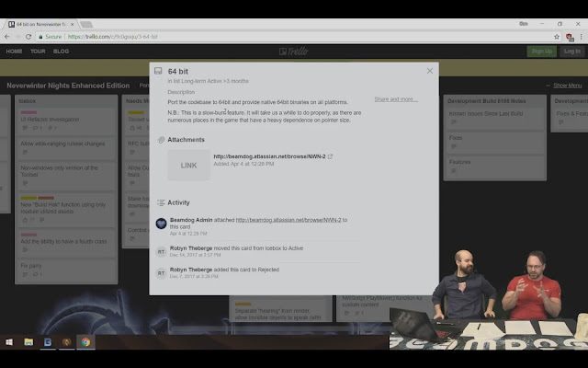Click 'Dec 7, 2017' activity timestamp
588x368 pixels.
click(x=194, y=276)
